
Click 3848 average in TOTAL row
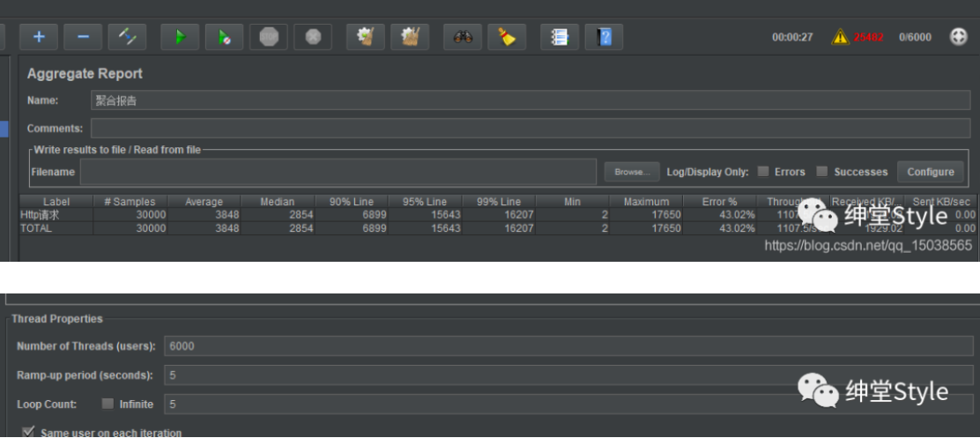[x=226, y=228]
